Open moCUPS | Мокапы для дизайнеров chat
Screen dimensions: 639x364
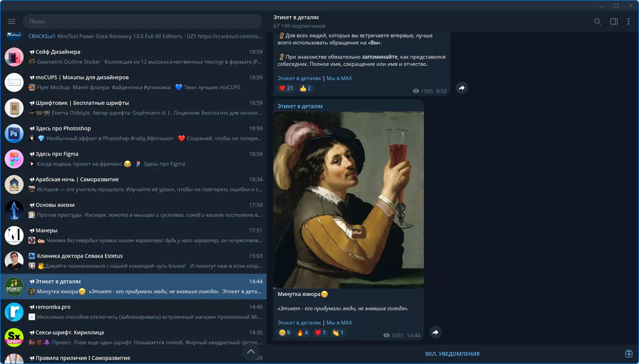pos(134,82)
